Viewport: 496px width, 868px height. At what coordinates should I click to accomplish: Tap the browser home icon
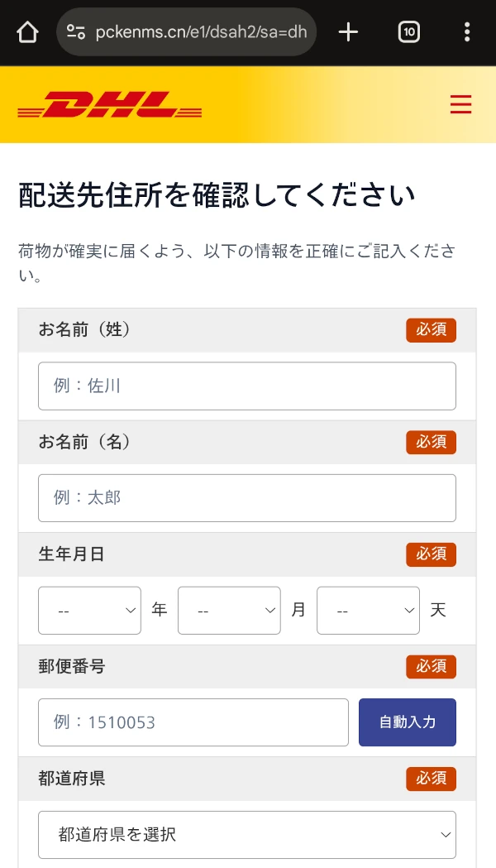point(27,32)
